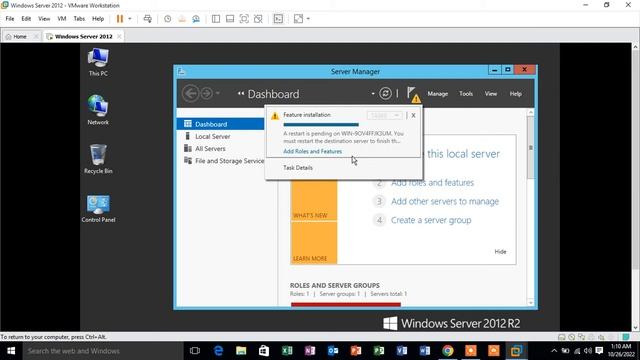Screen dimensions: 640x360
Task: Open Microsoft Edge from taskbar
Action: coord(218,351)
